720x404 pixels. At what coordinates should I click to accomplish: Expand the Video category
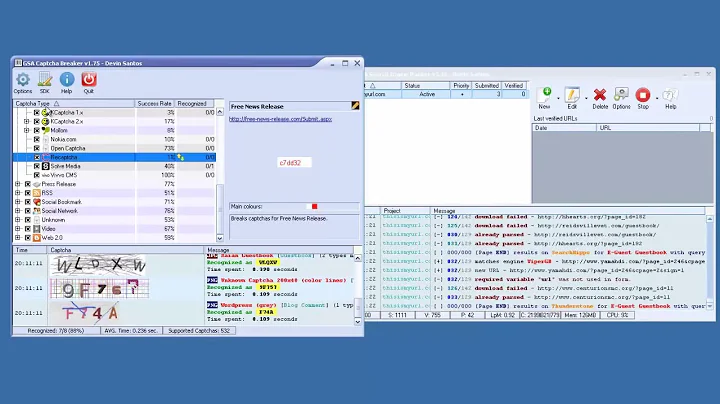(18, 229)
